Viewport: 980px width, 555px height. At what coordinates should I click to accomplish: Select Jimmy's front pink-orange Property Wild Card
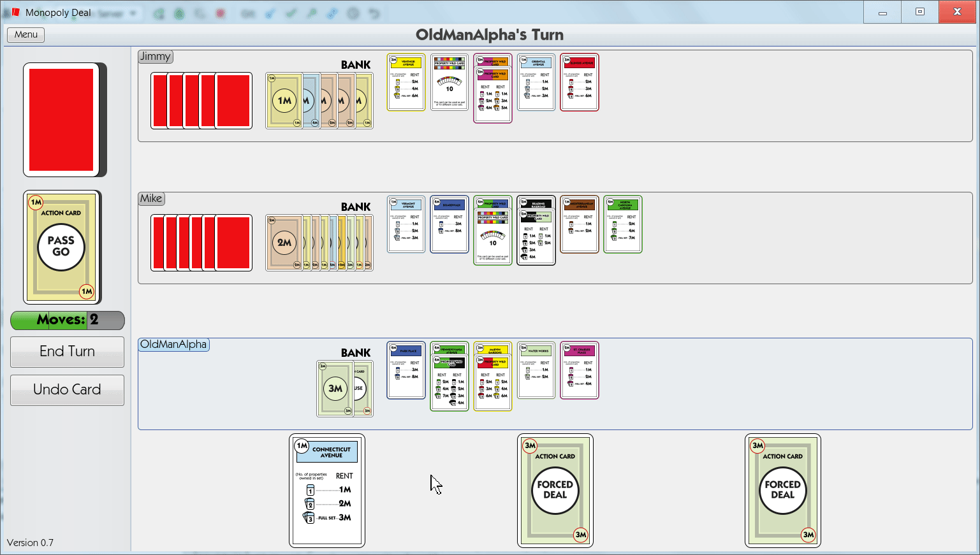[493, 96]
